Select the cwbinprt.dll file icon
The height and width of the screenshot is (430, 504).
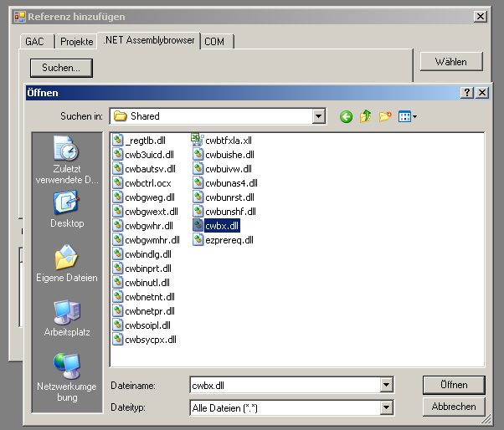click(x=118, y=269)
